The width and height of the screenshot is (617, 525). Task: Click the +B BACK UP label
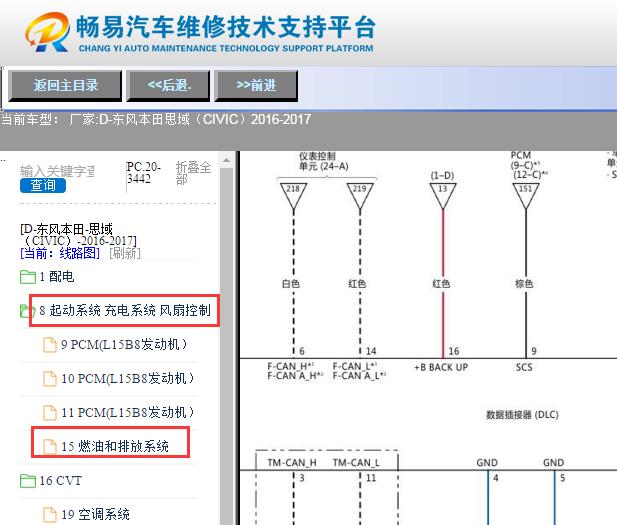441,368
